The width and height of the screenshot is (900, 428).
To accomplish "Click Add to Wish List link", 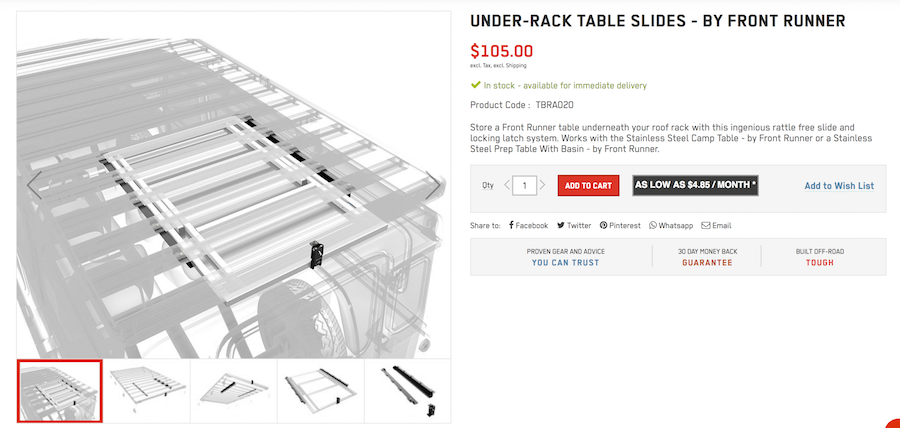I will coord(839,186).
